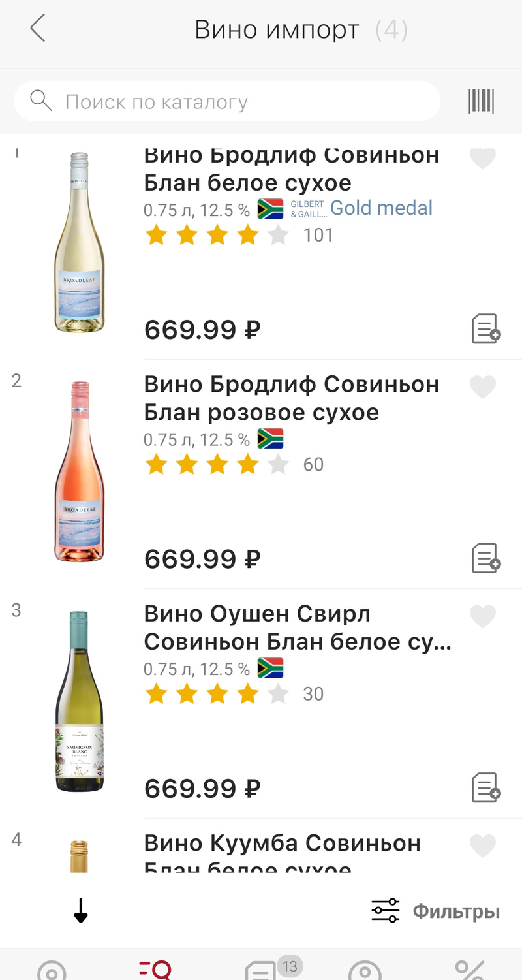Go back using the header arrow
This screenshot has height=980, width=522.
tap(38, 29)
